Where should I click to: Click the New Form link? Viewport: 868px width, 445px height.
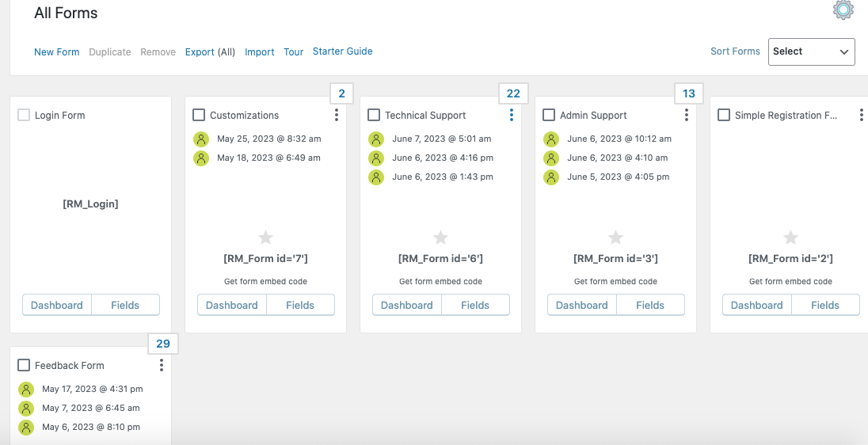click(x=56, y=52)
